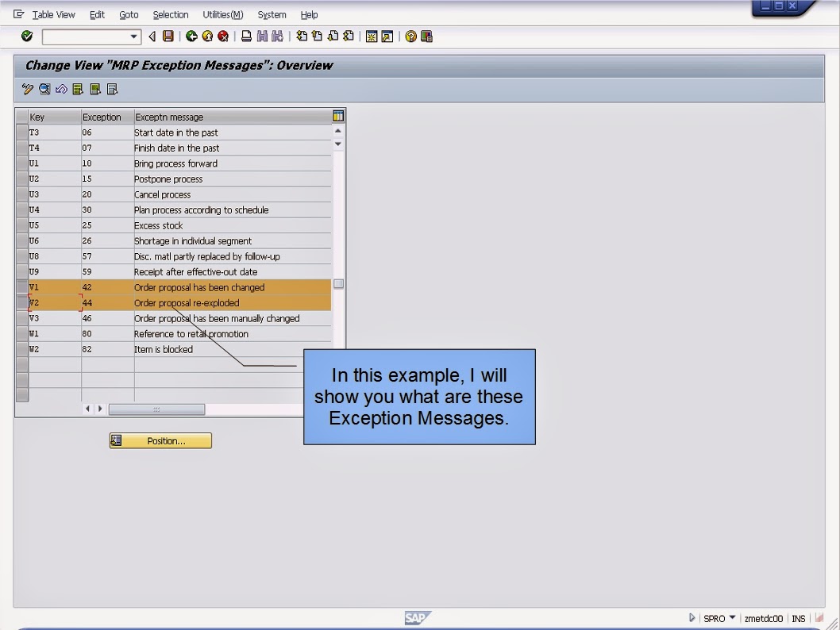Click the Print icon
This screenshot has height=630, width=840.
246,36
